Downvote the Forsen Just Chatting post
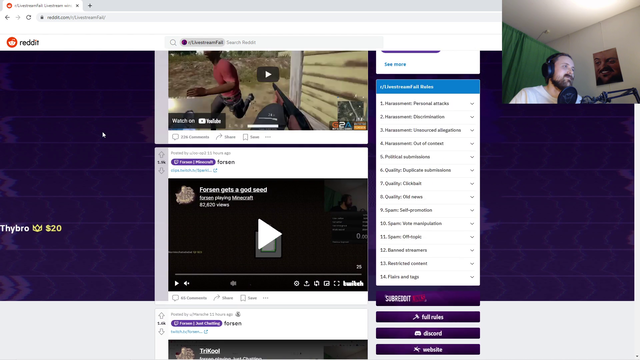Screen dimensions: 640x360 pyautogui.click(x=162, y=331)
